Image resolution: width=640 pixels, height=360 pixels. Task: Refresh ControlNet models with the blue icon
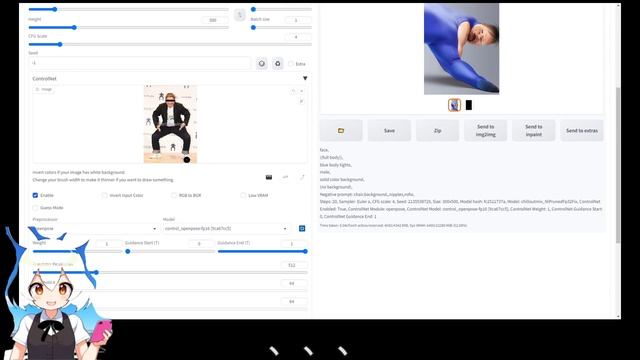(x=302, y=229)
